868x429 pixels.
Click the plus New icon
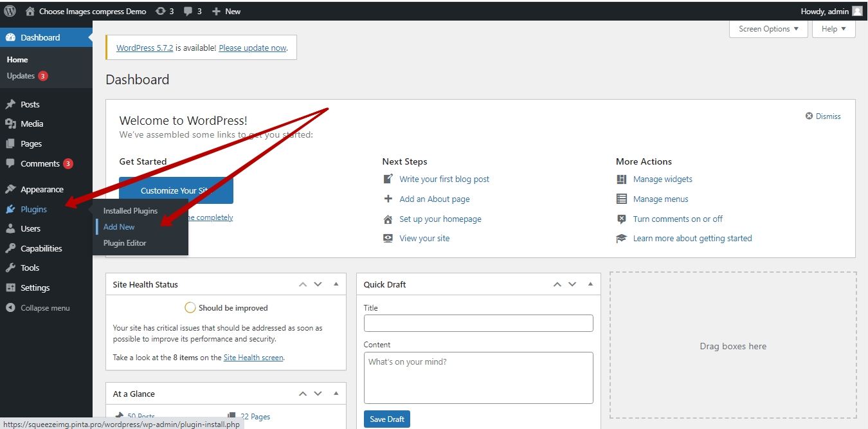(216, 11)
